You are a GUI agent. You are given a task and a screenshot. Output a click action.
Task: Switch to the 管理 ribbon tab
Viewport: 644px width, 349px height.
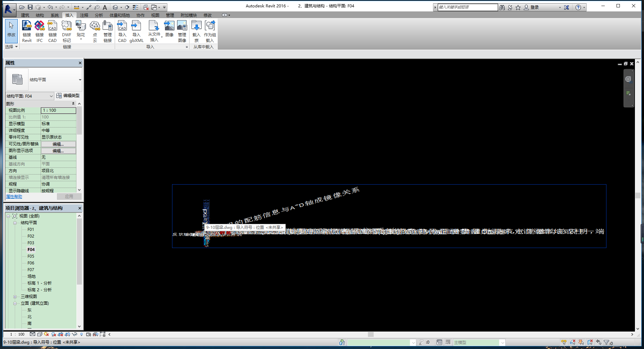pos(170,15)
